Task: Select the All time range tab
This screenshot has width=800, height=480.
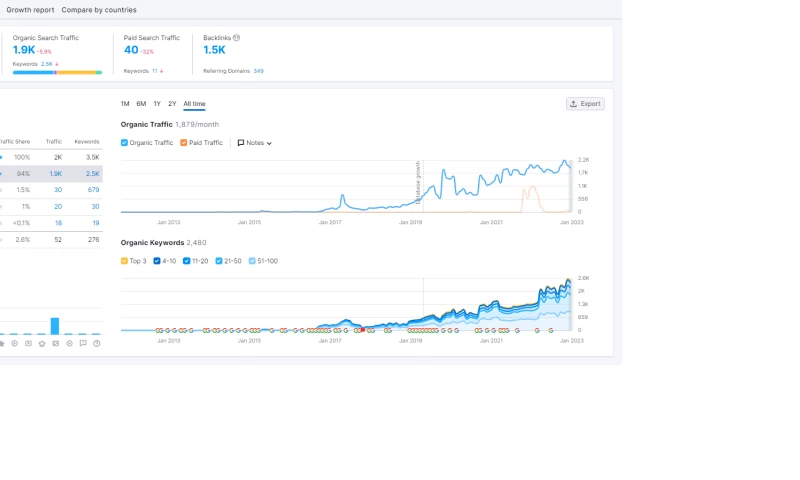Action: (194, 104)
